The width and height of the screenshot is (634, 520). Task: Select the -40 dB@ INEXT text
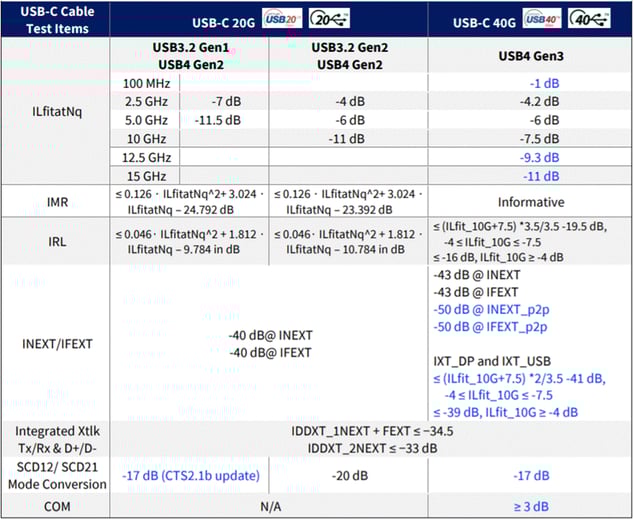tap(271, 335)
